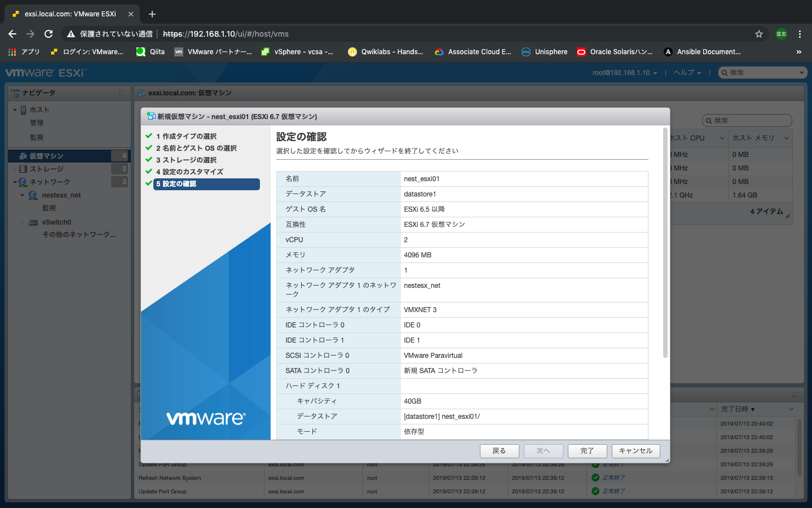This screenshot has height=508, width=812.
Task: Click the 完了 button
Action: 588,451
